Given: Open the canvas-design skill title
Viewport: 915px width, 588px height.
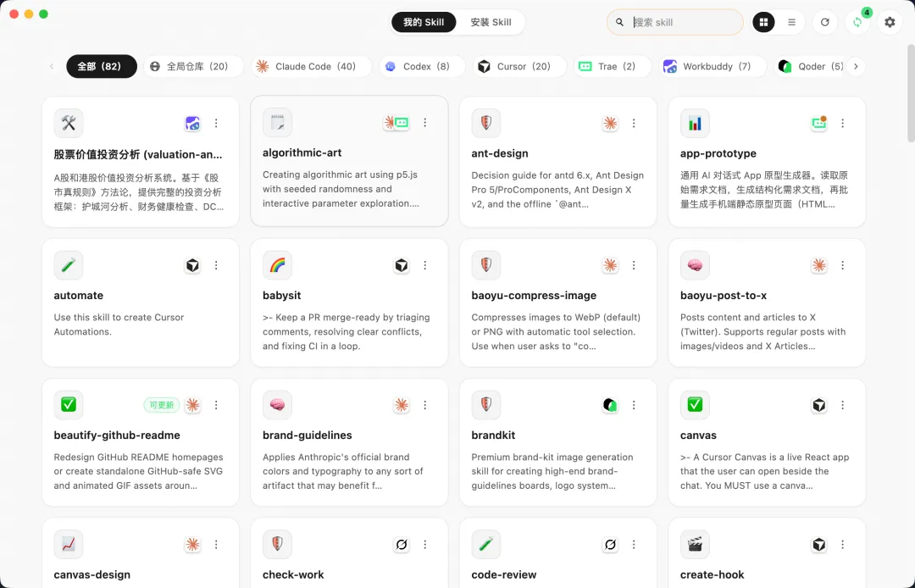Looking at the screenshot, I should pos(91,574).
